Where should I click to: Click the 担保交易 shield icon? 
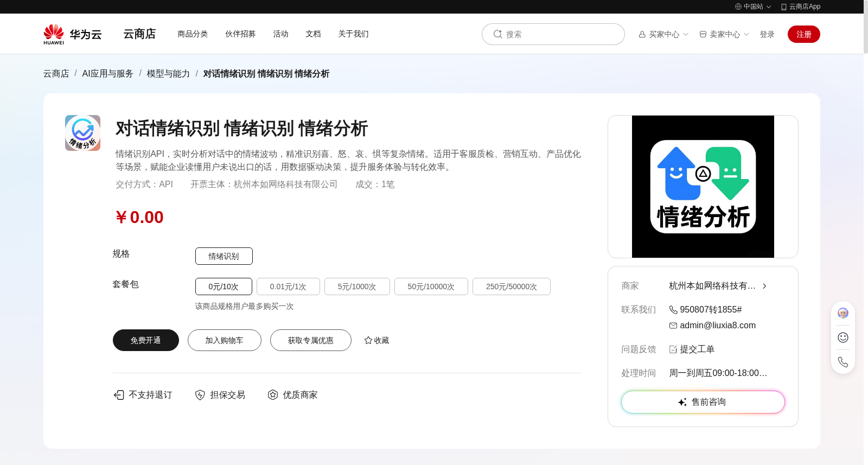200,395
